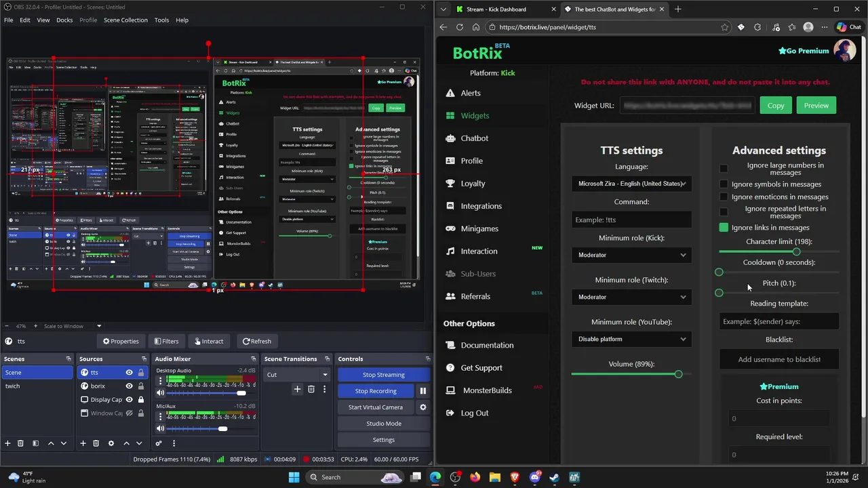Open source properties gear in Sources dock

point(111,443)
